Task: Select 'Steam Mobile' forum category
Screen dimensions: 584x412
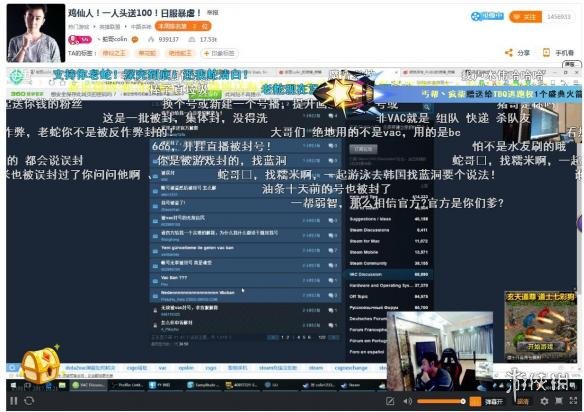Action: click(388, 252)
